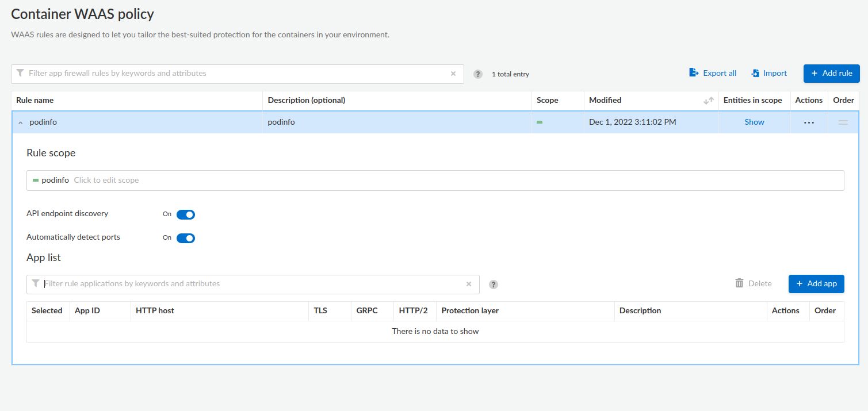Viewport: 868px width, 411px height.
Task: Click the sort arrows in Modified column
Action: click(x=708, y=101)
